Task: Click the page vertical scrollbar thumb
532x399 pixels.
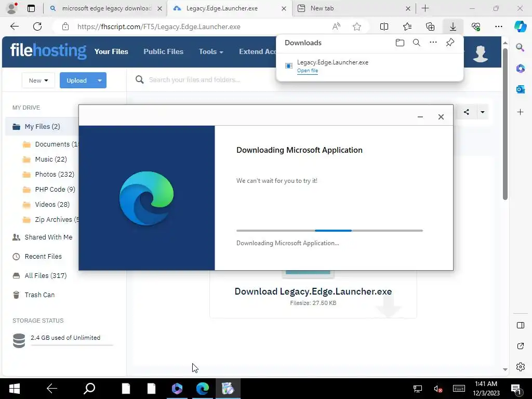Action: click(x=505, y=124)
